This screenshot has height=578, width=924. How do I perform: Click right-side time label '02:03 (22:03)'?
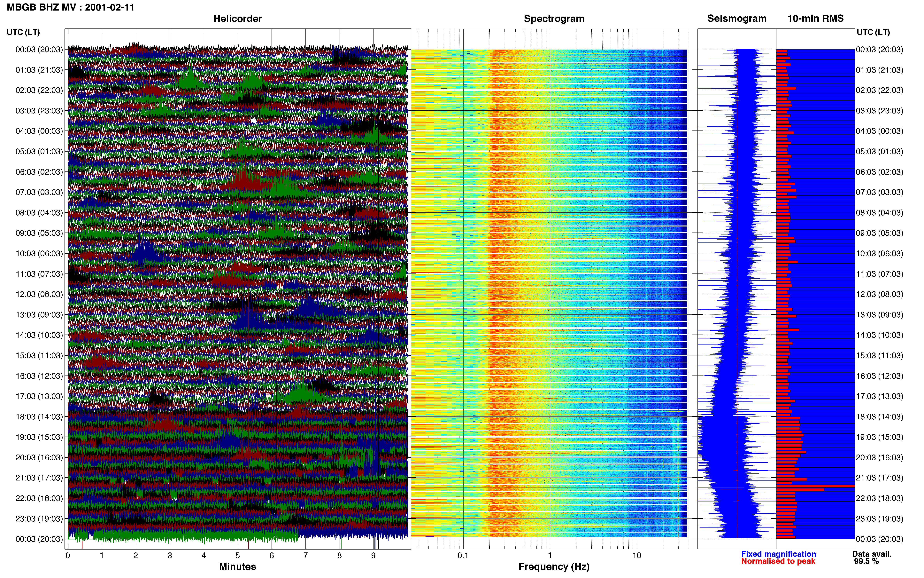pyautogui.click(x=879, y=90)
